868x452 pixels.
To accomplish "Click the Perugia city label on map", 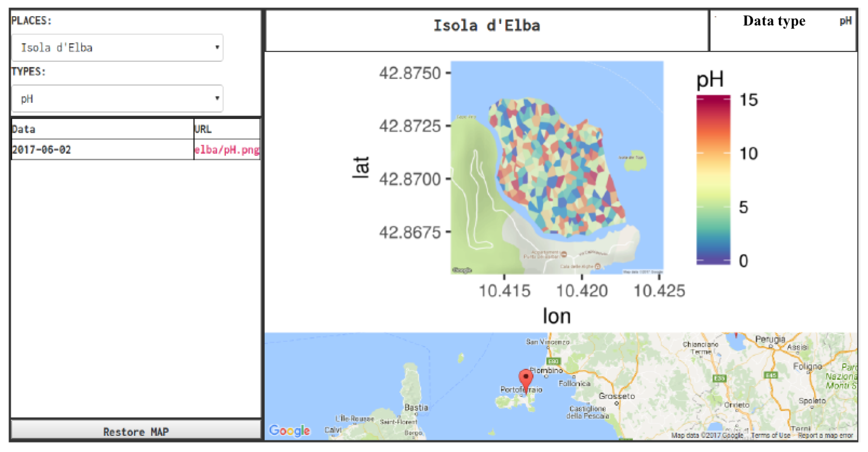I will [770, 339].
